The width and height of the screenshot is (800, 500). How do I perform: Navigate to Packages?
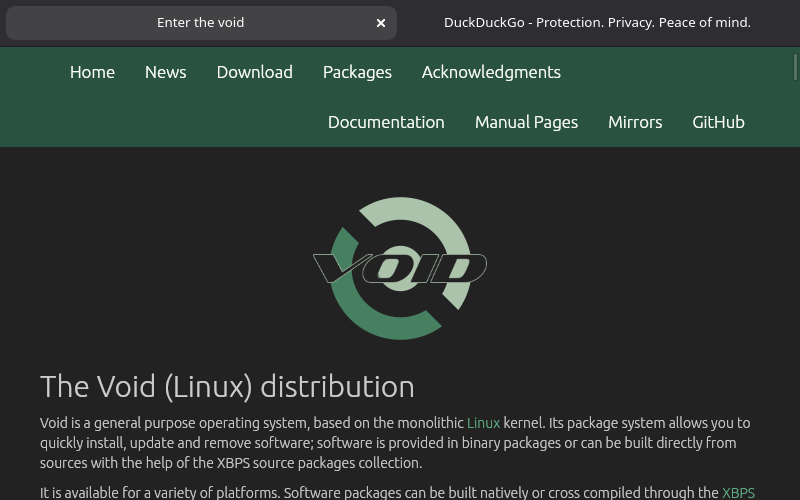tap(357, 72)
